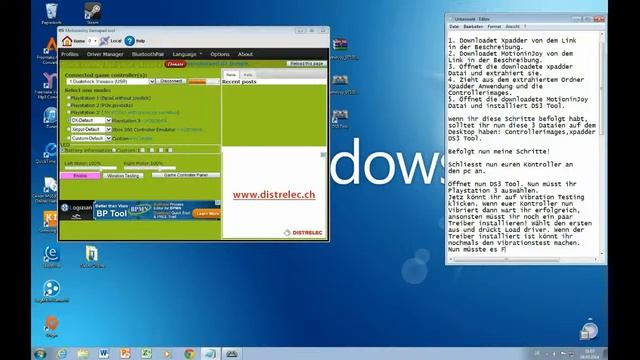The image size is (640, 360).
Task: Click the desktop gadget icon near the clock
Action: click(589, 331)
